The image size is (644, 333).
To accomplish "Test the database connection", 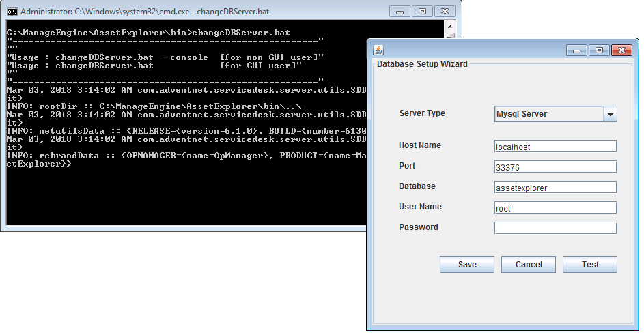I will tap(590, 265).
